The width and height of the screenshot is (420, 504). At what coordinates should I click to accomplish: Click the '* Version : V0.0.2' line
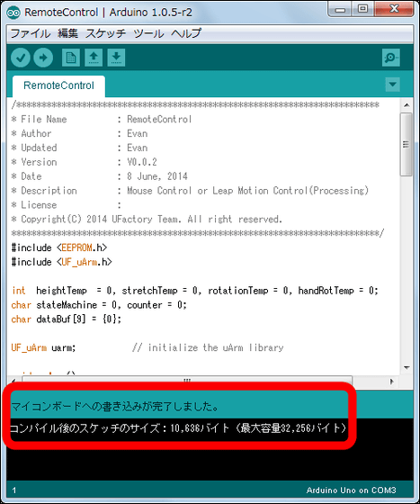coord(85,162)
